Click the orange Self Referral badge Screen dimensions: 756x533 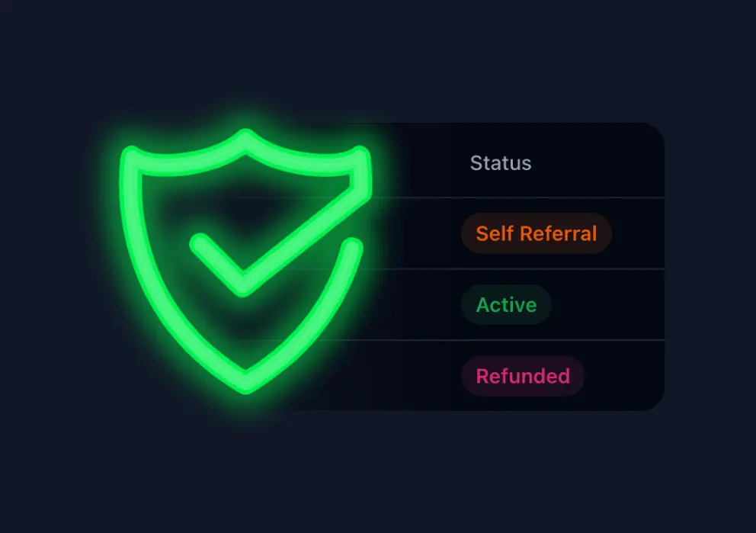537,233
